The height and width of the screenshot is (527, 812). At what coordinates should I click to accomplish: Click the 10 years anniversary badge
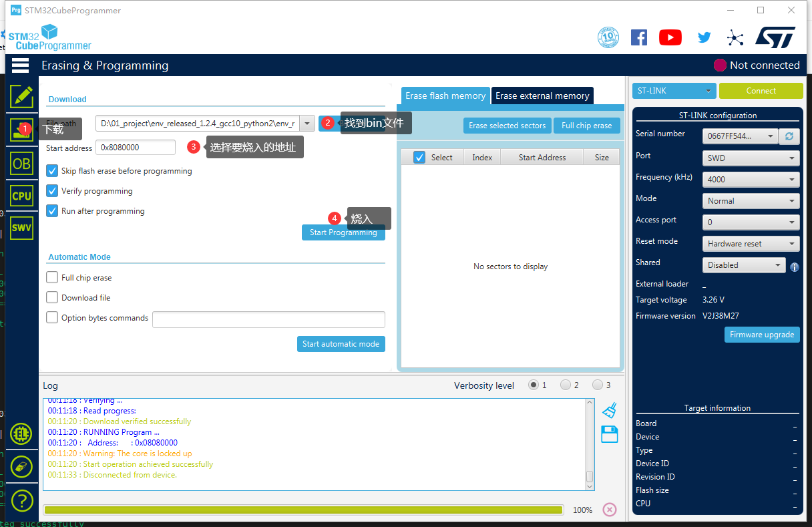click(608, 37)
